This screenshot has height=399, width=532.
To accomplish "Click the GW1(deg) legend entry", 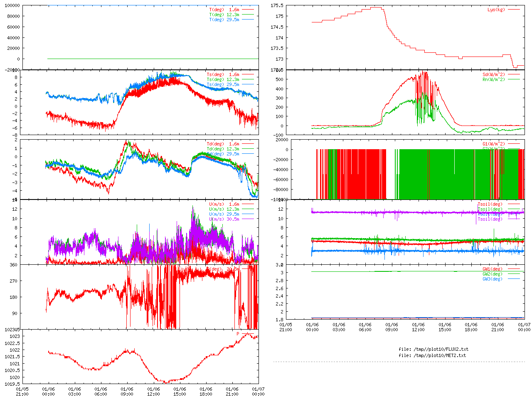I will pyautogui.click(x=492, y=269).
